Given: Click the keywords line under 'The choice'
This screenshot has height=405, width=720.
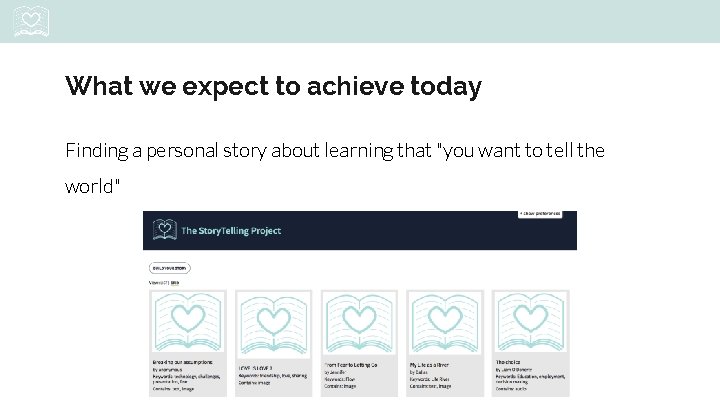Looking at the screenshot, I should (530, 376).
